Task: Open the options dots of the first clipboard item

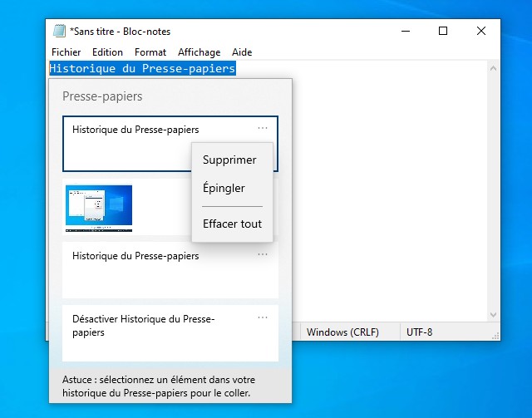Action: pyautogui.click(x=263, y=128)
